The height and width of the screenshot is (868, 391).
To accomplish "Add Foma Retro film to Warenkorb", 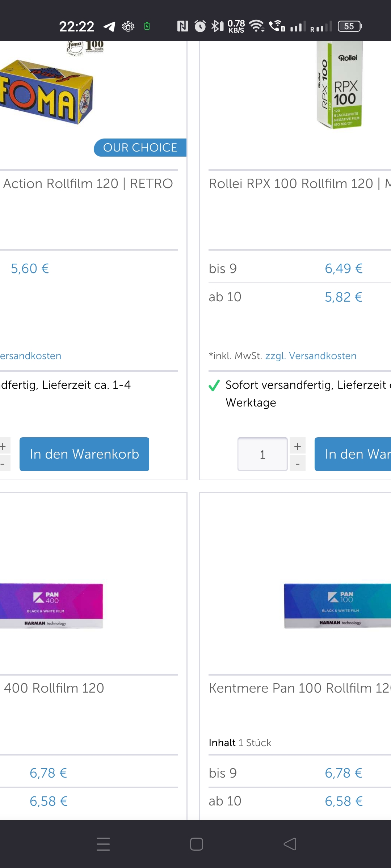I will click(84, 454).
